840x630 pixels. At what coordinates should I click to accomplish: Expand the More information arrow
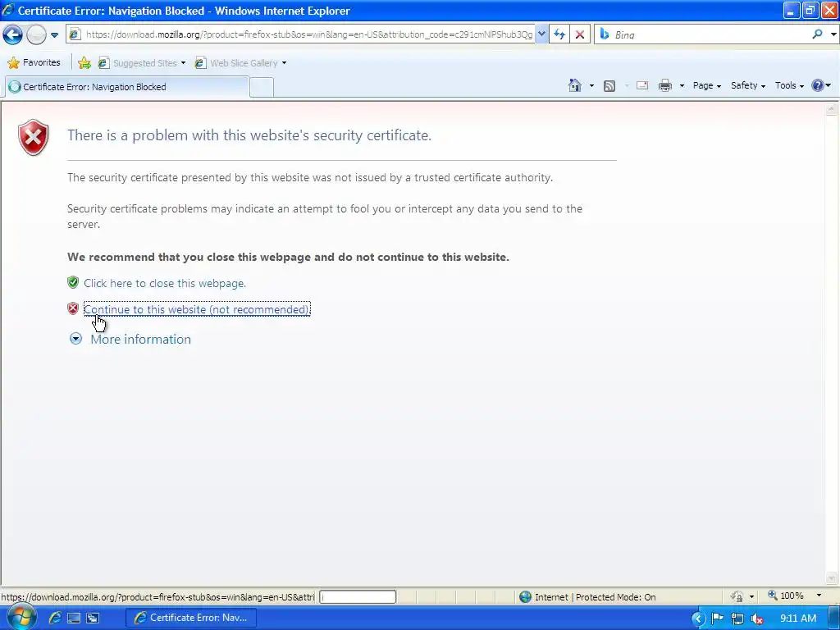[75, 339]
